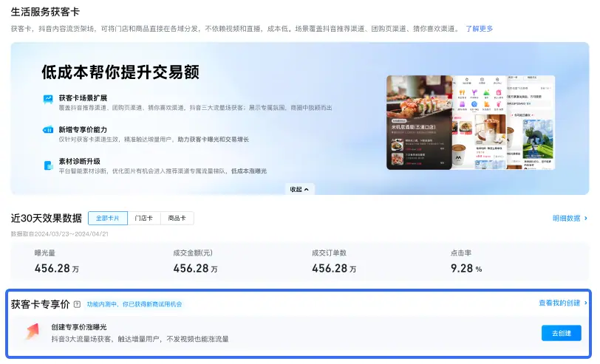The image size is (600, 364).
Task: Click the 低成本帮你提升交易额 headline
Action: coord(120,72)
